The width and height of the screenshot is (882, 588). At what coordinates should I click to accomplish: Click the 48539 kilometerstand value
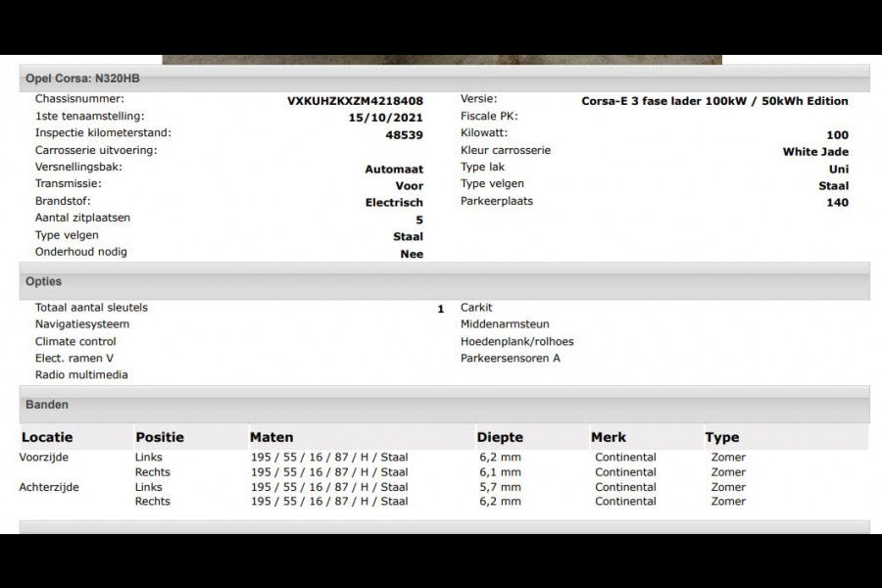(x=404, y=135)
